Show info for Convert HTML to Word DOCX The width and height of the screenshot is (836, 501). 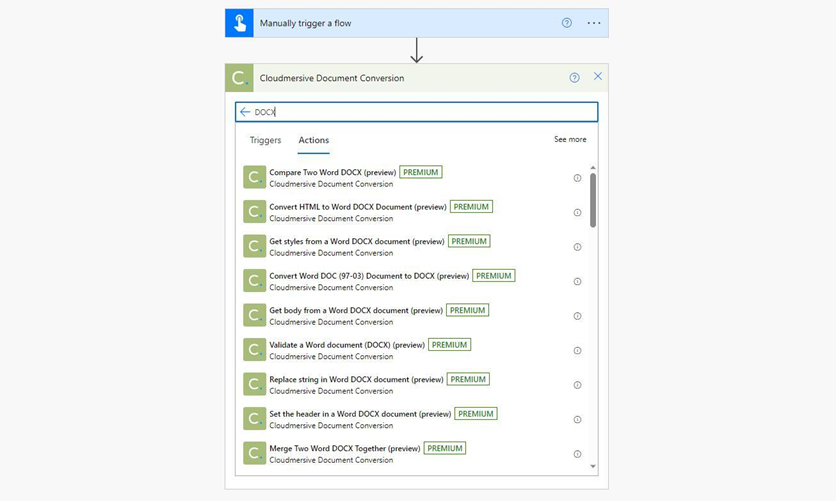pyautogui.click(x=577, y=213)
